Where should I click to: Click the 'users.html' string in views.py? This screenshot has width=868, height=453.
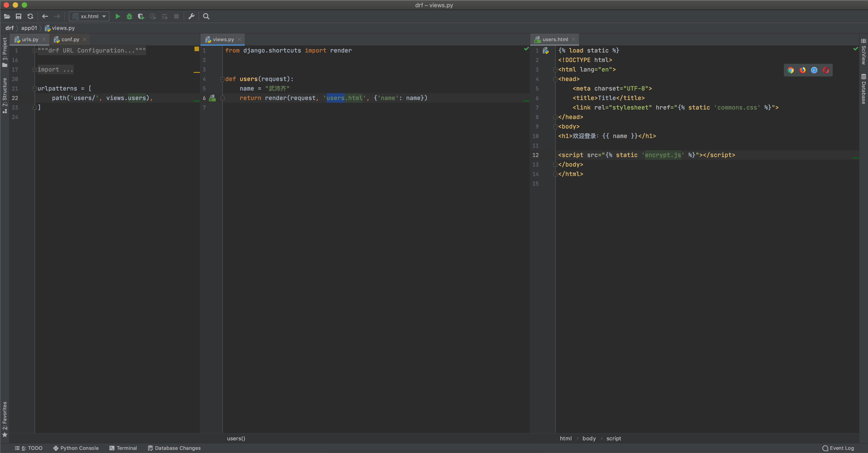pos(344,98)
